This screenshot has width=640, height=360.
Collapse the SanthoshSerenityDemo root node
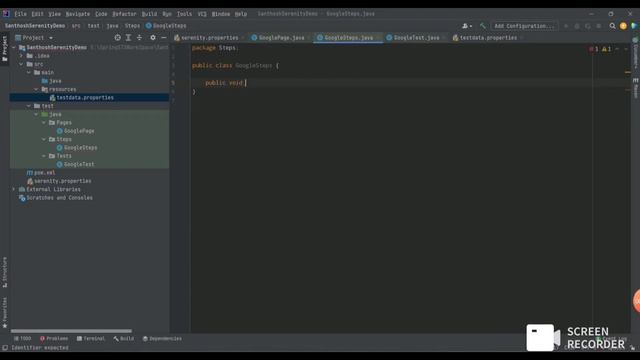[x=14, y=47]
